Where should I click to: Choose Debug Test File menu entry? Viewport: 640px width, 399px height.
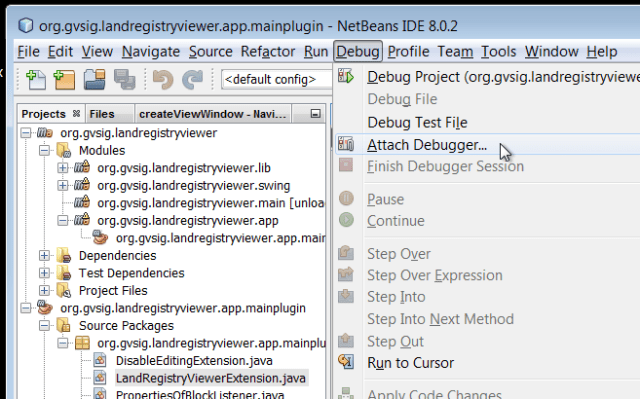click(487, 122)
